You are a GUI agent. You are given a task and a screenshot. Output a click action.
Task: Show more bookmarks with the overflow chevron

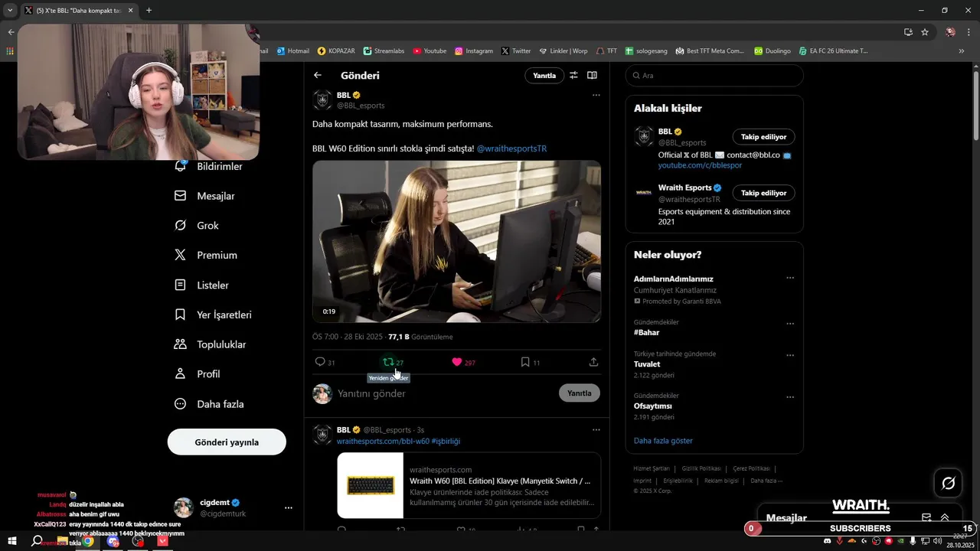pos(962,51)
